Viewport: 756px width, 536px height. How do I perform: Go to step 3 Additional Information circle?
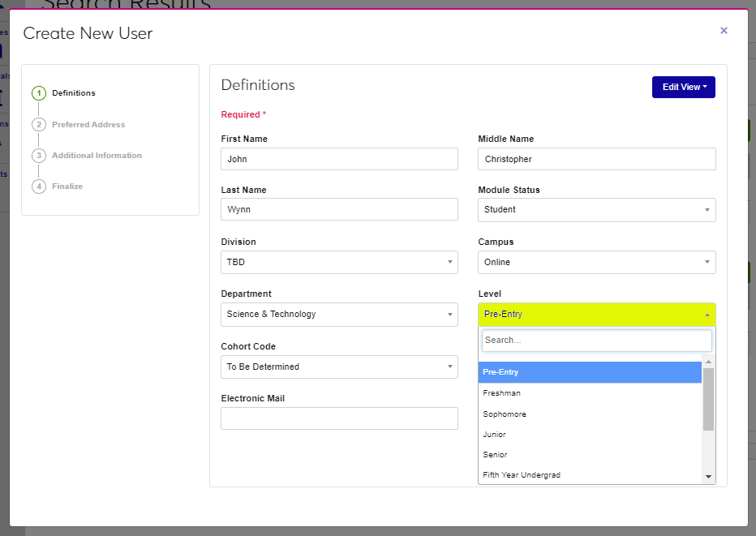[39, 156]
